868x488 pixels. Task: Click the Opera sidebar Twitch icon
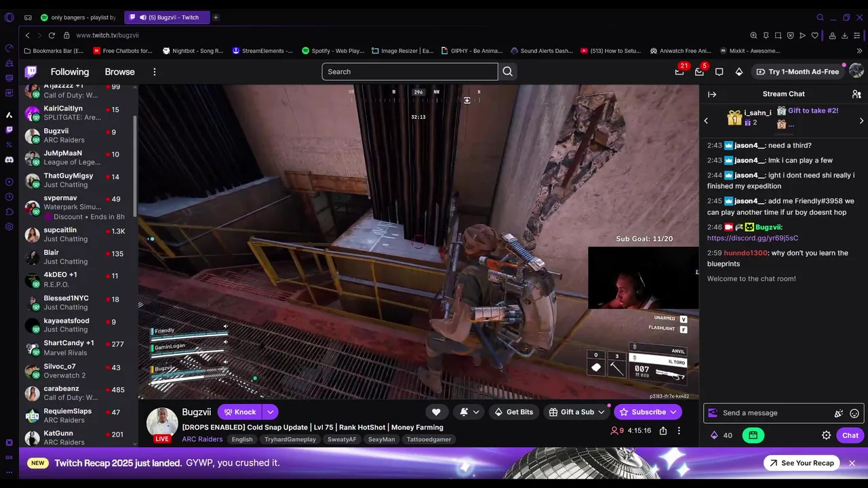[x=9, y=129]
